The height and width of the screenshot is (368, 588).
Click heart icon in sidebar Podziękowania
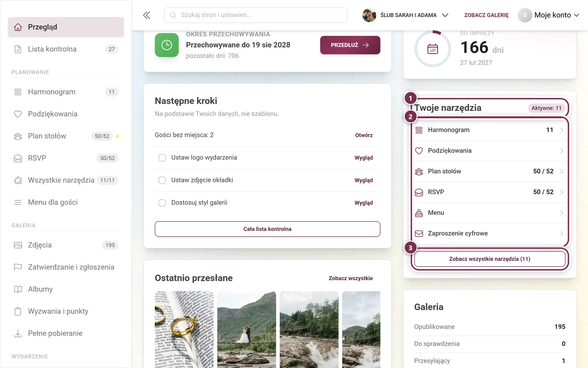[18, 114]
